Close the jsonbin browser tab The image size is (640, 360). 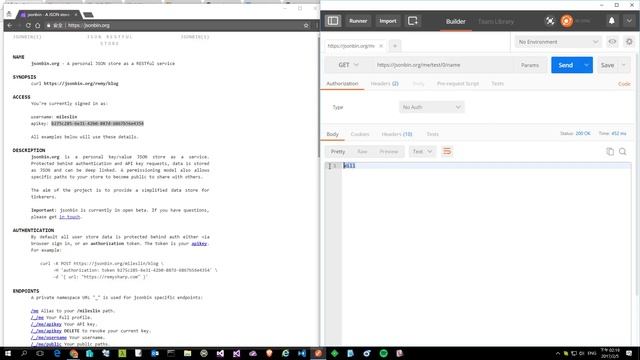click(76, 14)
